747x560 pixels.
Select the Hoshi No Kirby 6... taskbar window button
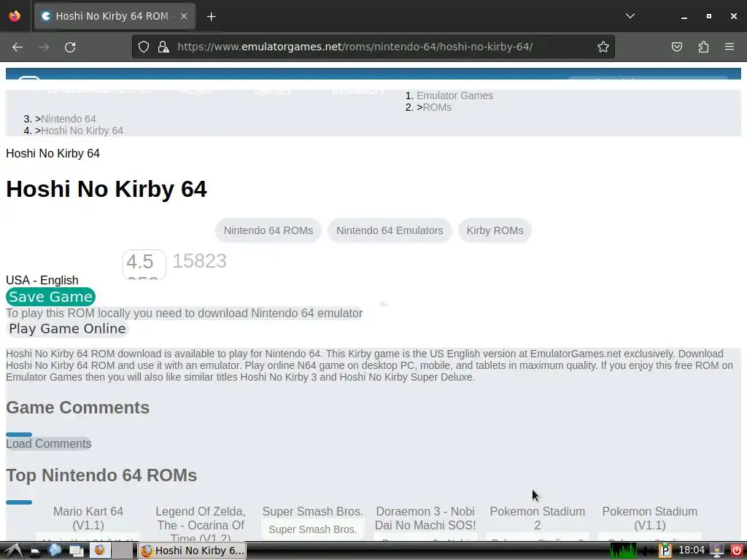[192, 551]
